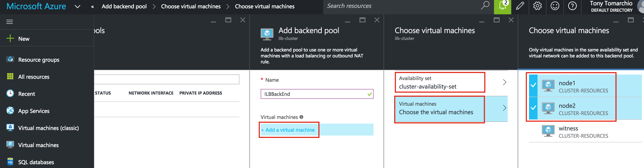This screenshot has height=168, width=644.
Task: Click the pencil edit dashboard icon
Action: click(520, 6)
